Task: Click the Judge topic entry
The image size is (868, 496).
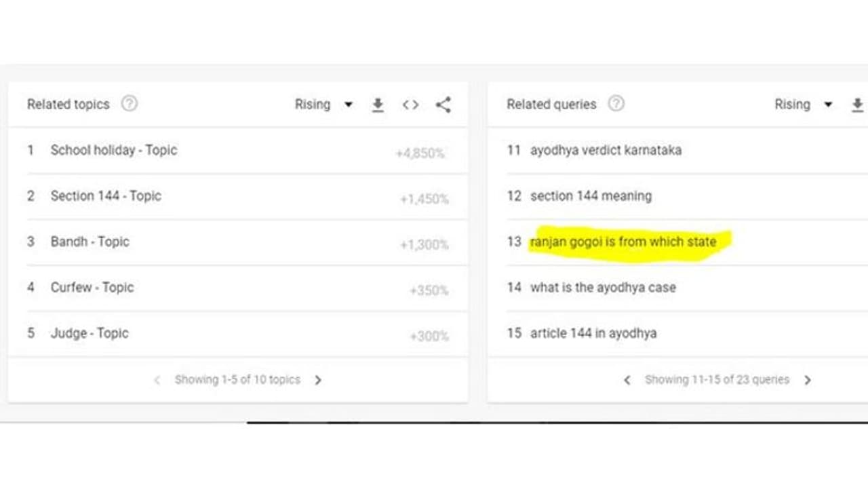Action: point(89,333)
